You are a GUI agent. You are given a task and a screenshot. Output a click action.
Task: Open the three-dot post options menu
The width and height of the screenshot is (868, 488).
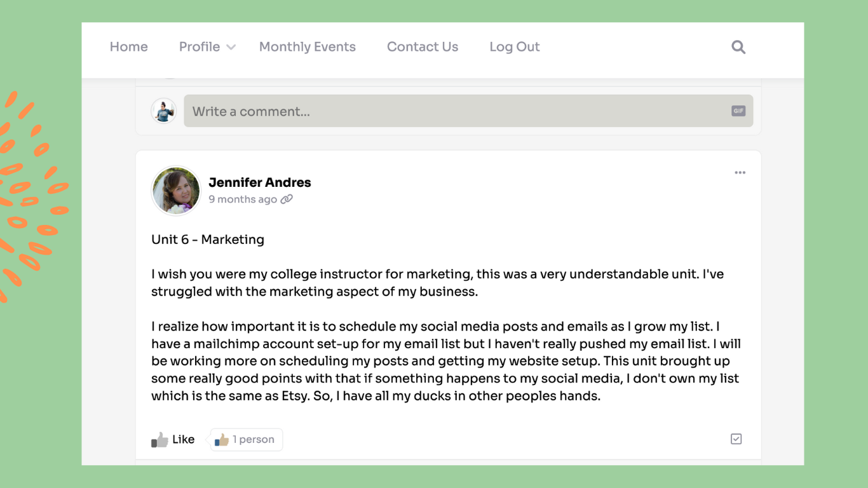pyautogui.click(x=740, y=173)
